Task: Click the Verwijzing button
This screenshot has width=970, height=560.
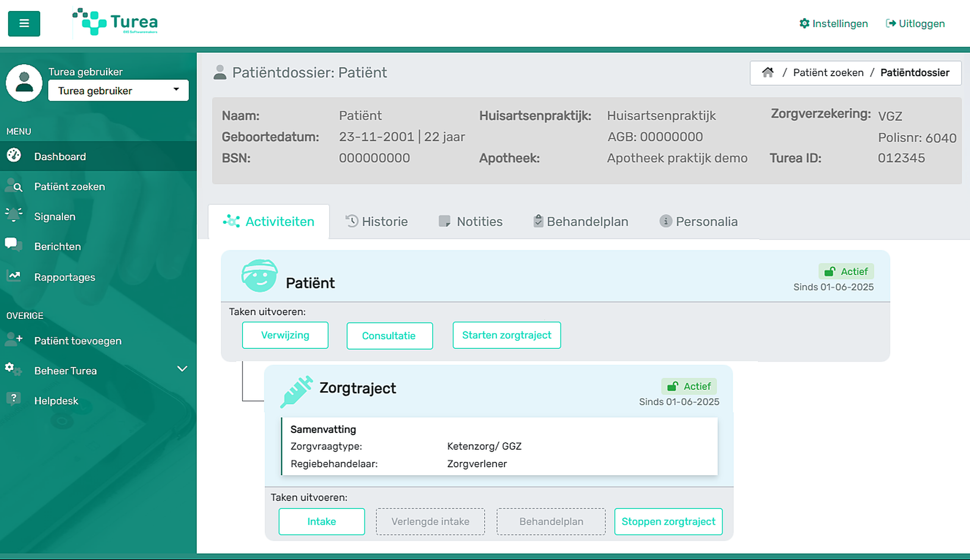Action: (285, 335)
